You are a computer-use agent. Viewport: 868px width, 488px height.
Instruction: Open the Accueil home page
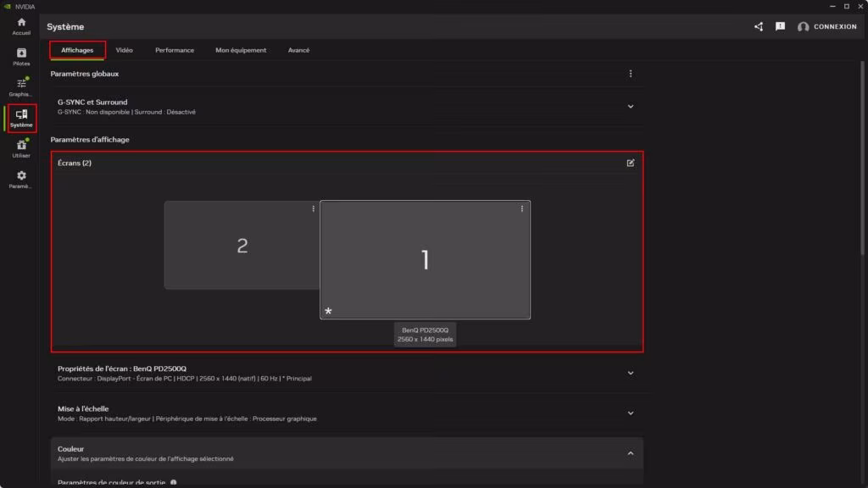click(x=21, y=26)
